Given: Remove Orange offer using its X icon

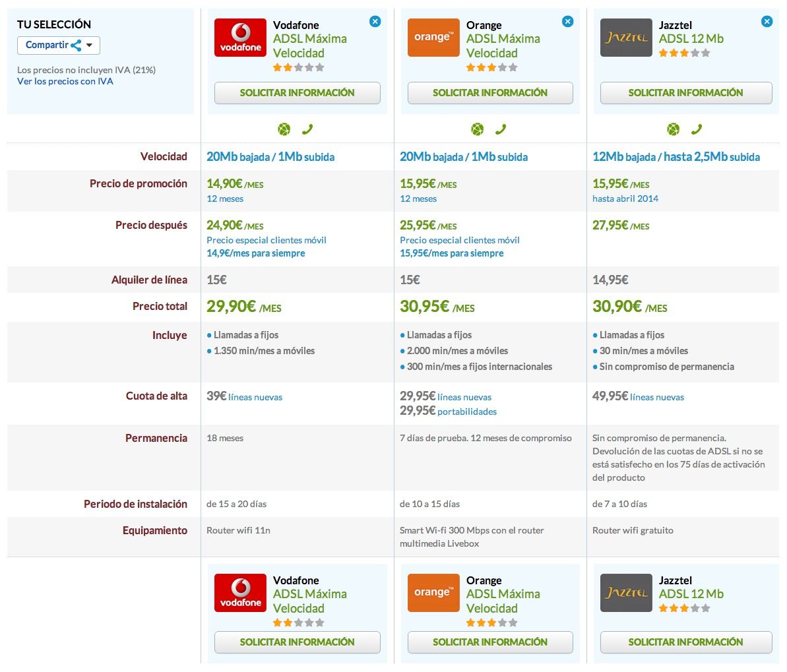Looking at the screenshot, I should pos(568,22).
